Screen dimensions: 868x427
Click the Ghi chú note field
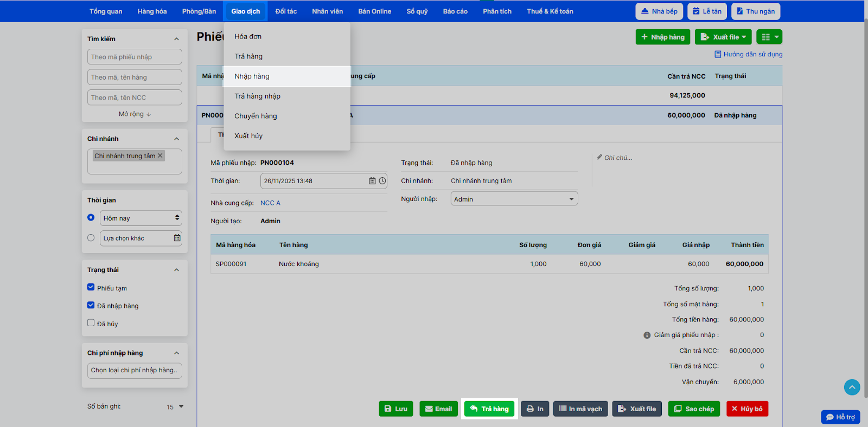[618, 158]
